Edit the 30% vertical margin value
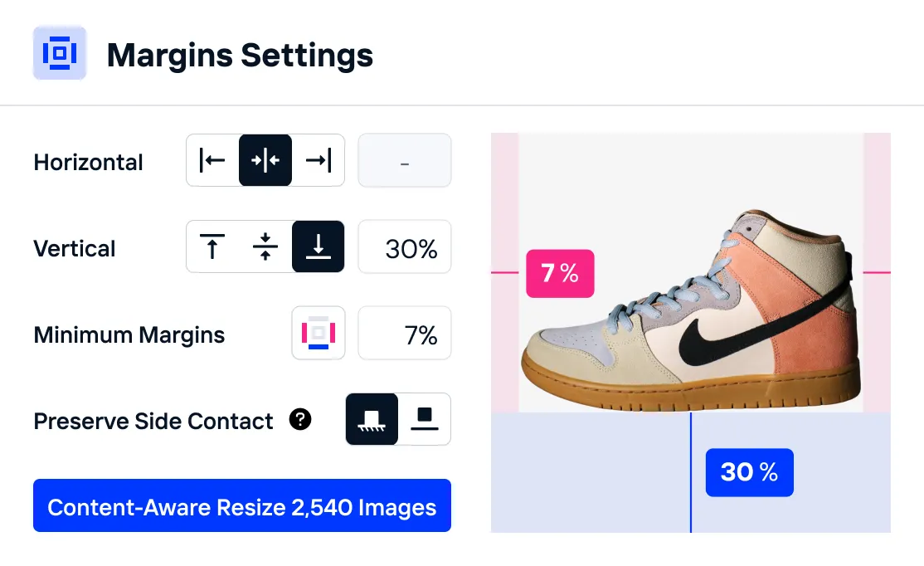 (x=404, y=246)
